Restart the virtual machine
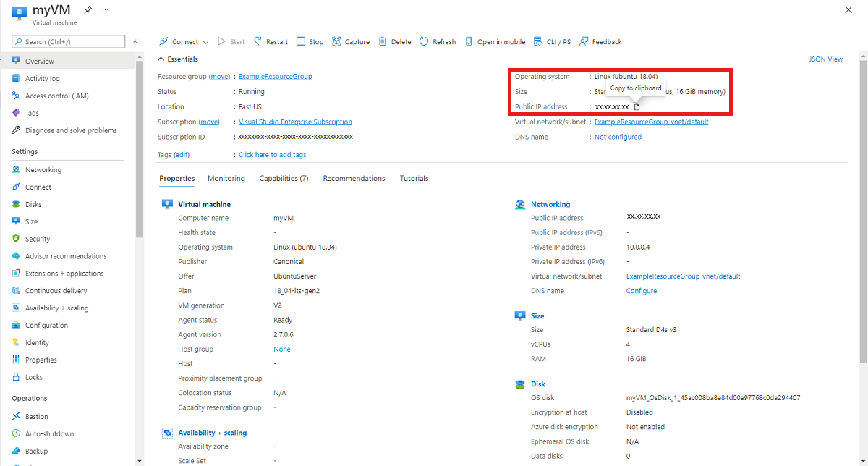 tap(271, 42)
